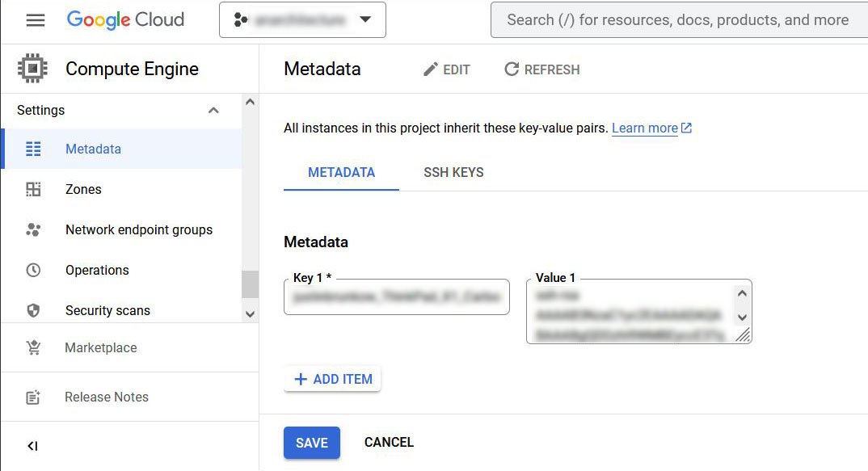Click the Marketplace cart icon

(33, 347)
